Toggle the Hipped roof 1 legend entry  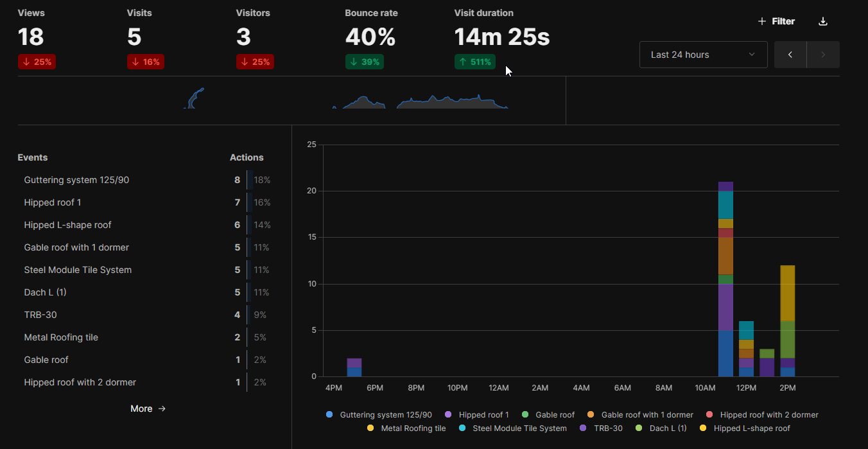pos(476,414)
